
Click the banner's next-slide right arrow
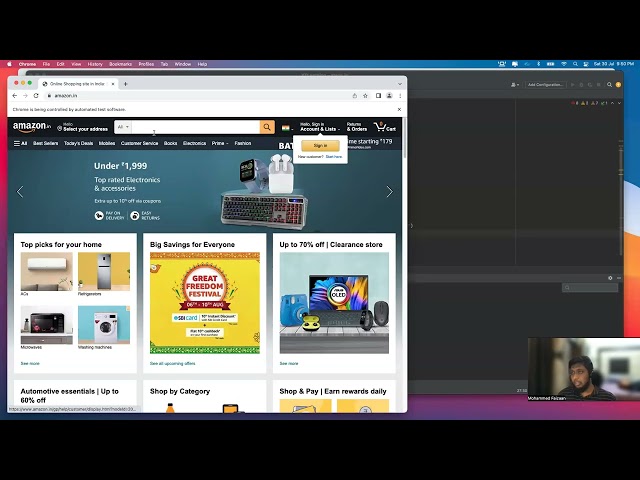[x=390, y=192]
